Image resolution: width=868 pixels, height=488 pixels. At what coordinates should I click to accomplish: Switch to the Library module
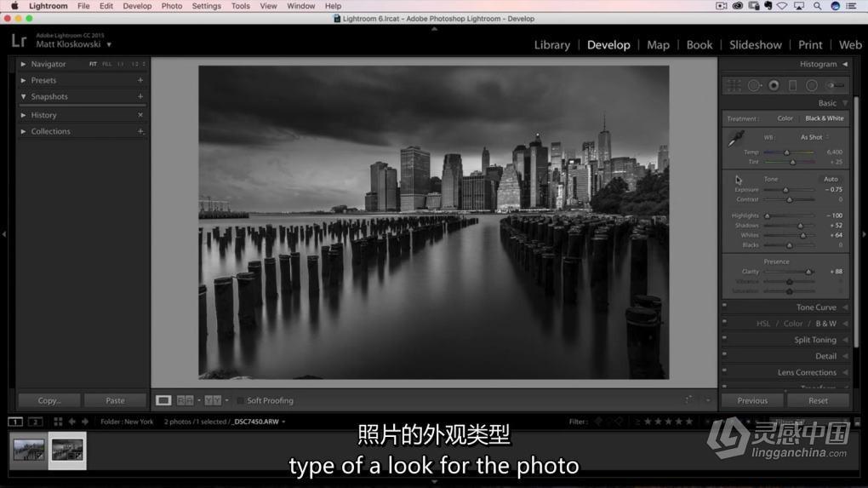point(552,45)
